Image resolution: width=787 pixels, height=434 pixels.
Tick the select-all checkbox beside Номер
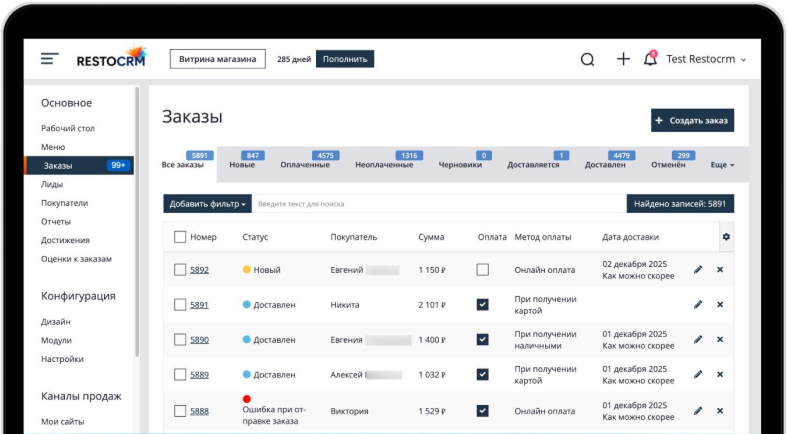pos(180,237)
